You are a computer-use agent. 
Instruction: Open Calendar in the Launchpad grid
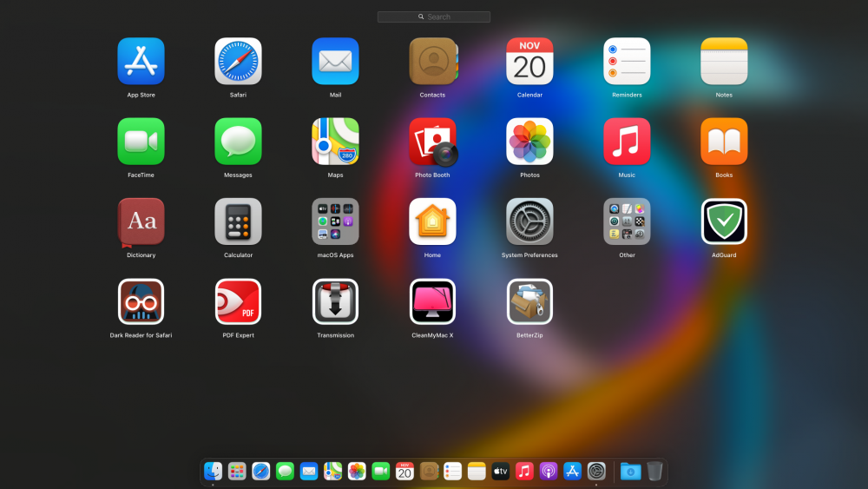[529, 62]
